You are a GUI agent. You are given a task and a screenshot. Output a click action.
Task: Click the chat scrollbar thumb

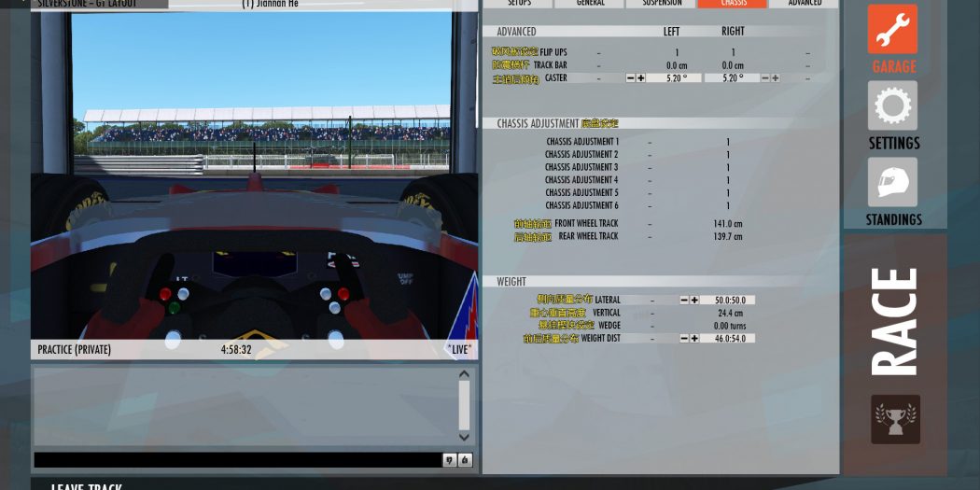[464, 406]
